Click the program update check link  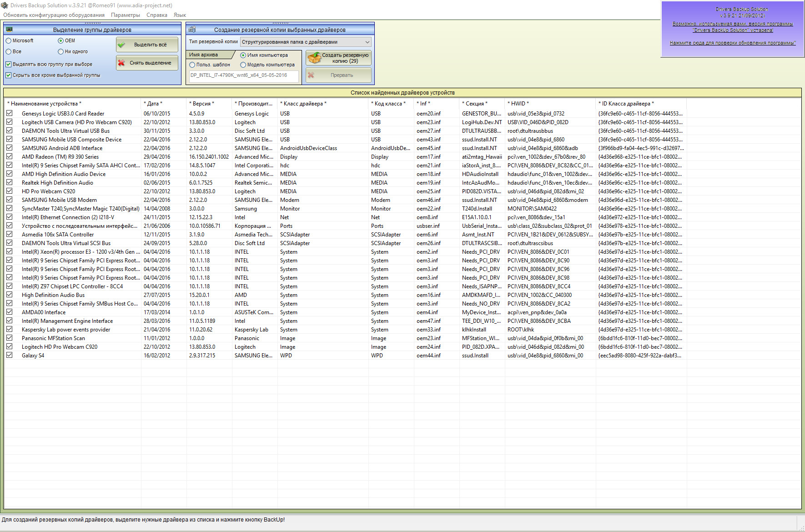pos(733,43)
